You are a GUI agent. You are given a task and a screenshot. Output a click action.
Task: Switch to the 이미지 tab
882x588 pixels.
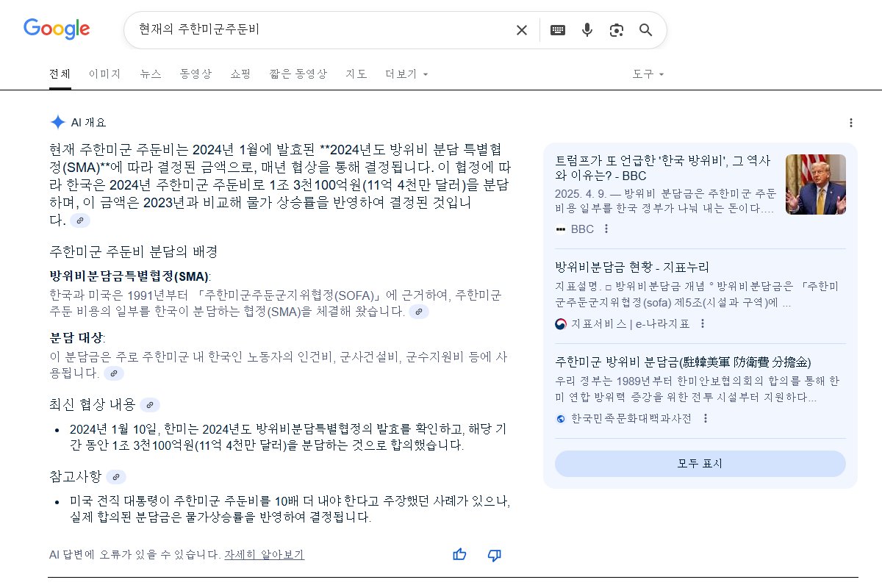[105, 74]
